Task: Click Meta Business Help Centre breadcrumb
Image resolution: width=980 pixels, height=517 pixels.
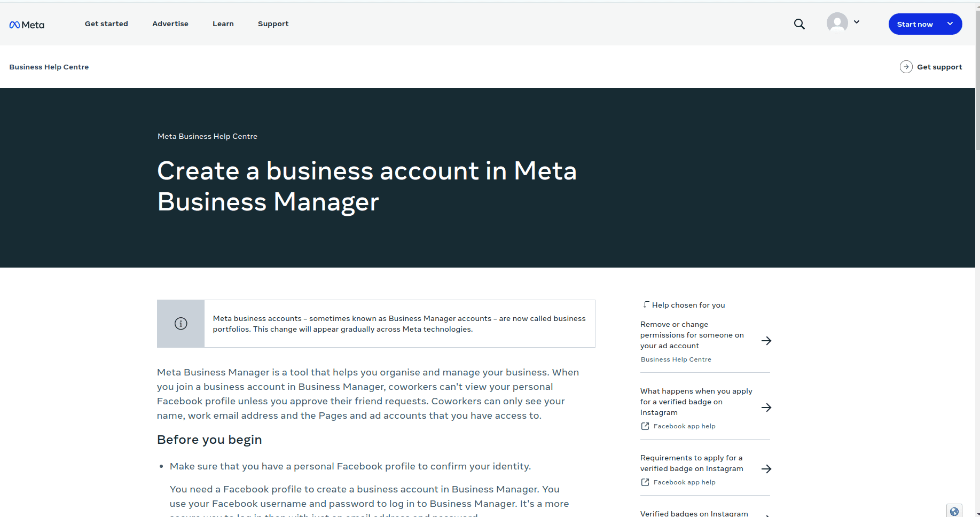Action: pos(207,136)
